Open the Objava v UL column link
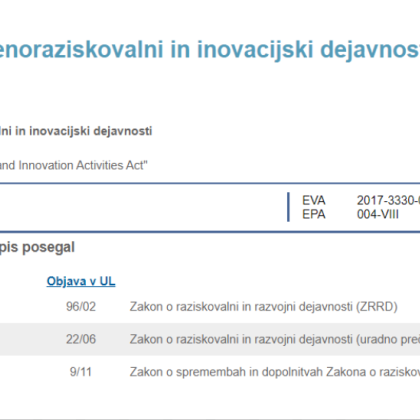Screen dimensions: 420x420 [81, 281]
